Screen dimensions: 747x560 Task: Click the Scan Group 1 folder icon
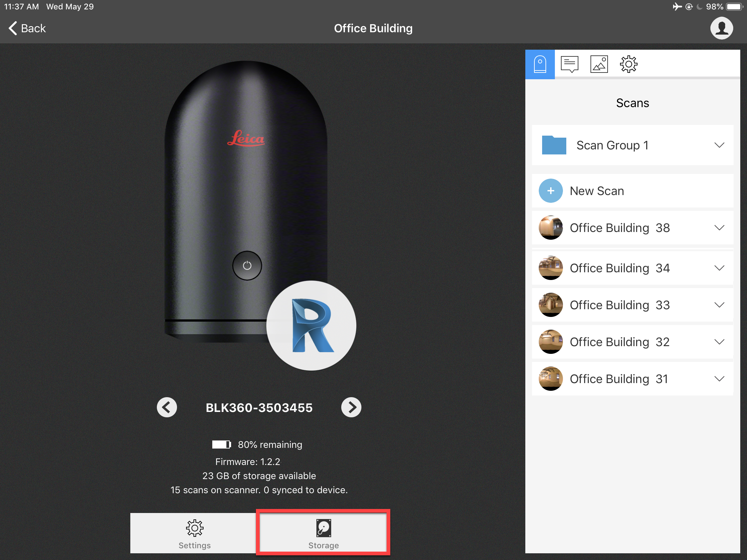click(x=554, y=145)
